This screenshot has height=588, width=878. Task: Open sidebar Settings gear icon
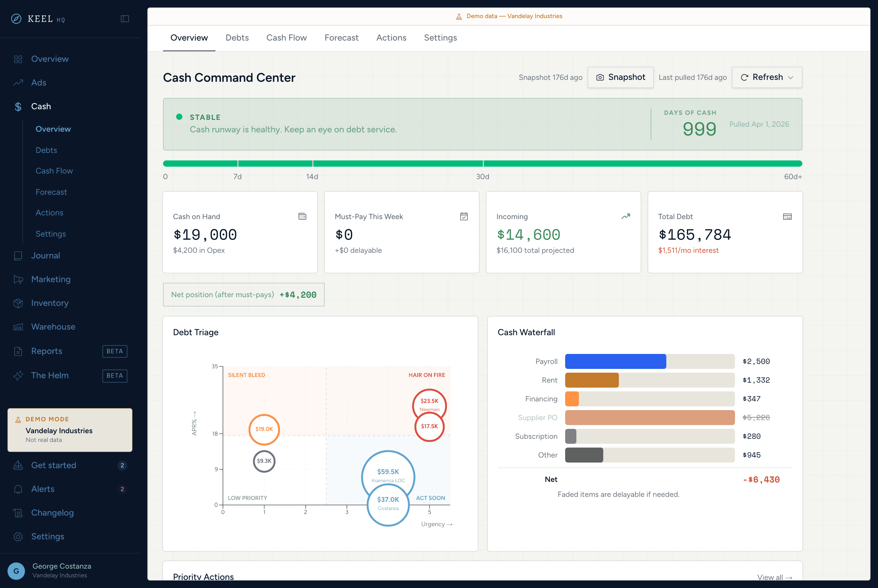pos(18,537)
